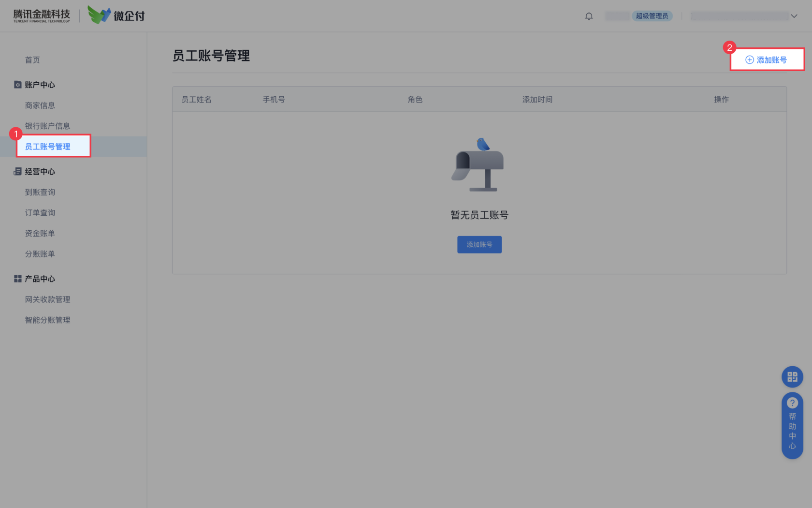Image resolution: width=812 pixels, height=508 pixels.
Task: Click the 经营中心 section icon
Action: coord(18,171)
